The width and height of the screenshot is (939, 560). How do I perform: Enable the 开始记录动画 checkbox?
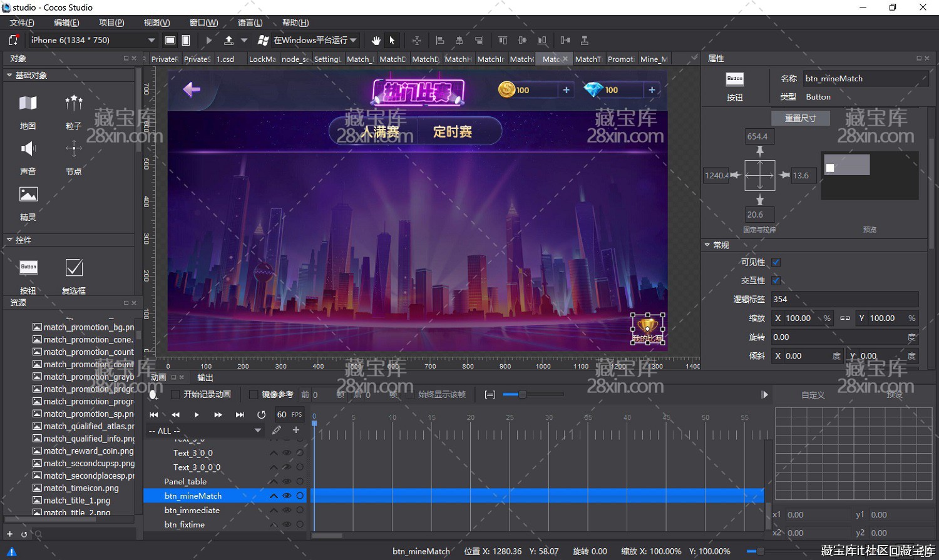(x=175, y=394)
